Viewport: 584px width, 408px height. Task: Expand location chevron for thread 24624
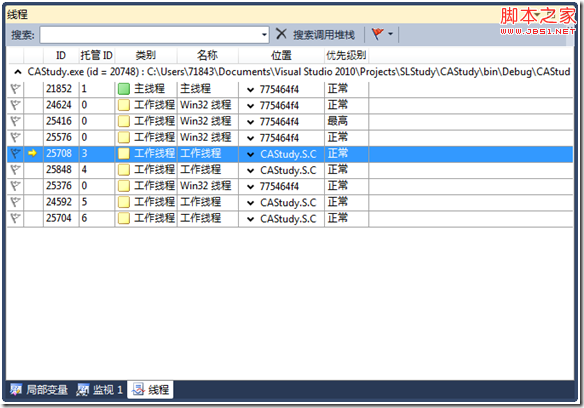pos(251,106)
